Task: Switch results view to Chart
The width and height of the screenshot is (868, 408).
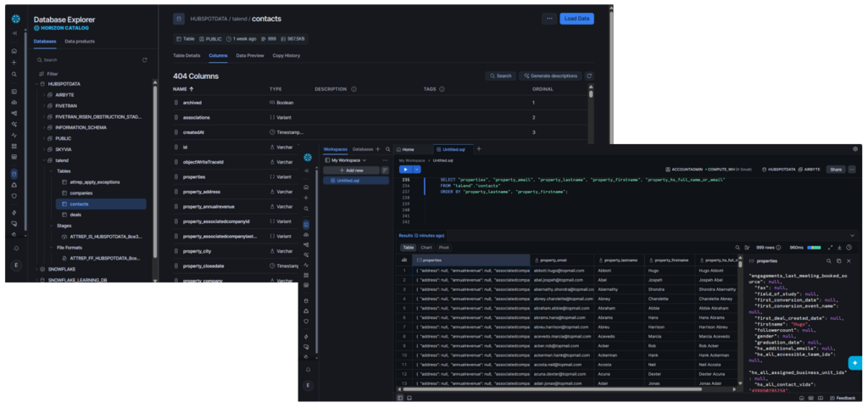Action: (x=426, y=248)
